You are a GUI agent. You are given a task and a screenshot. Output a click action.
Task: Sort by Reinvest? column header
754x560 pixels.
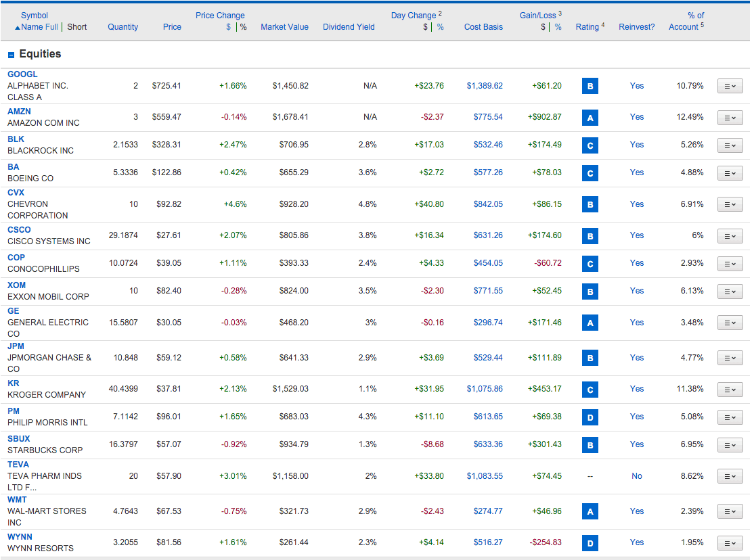tap(637, 27)
